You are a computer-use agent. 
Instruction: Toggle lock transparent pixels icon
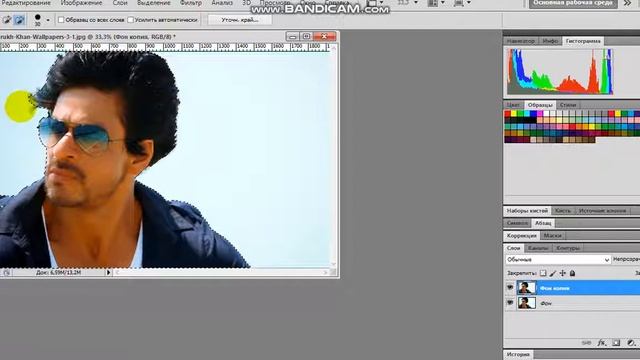click(x=543, y=273)
